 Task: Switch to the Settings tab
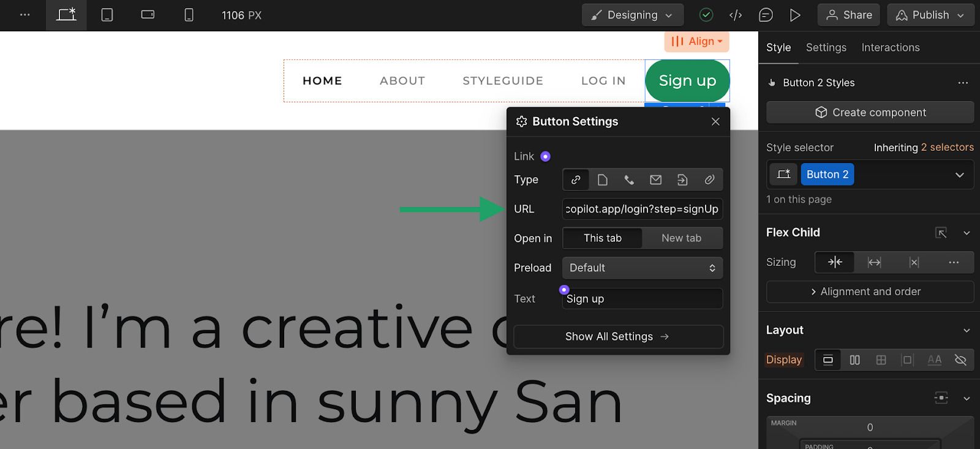coord(826,48)
